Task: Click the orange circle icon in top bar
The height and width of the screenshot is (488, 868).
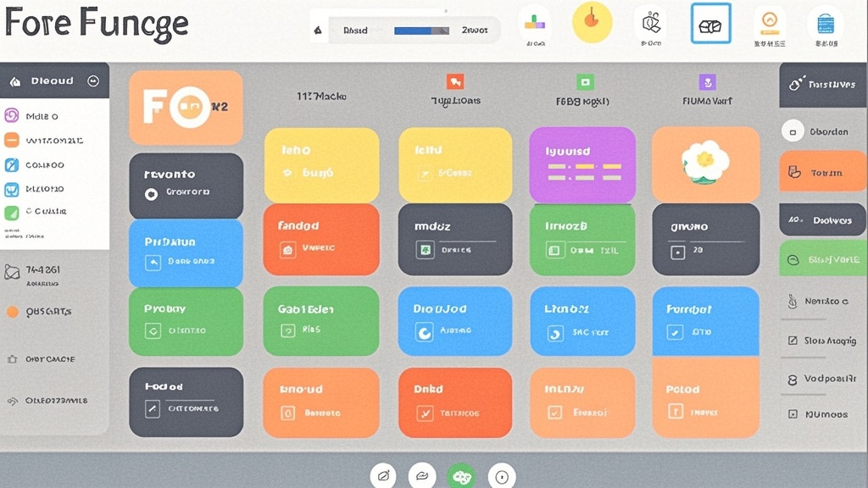Action: tap(770, 23)
